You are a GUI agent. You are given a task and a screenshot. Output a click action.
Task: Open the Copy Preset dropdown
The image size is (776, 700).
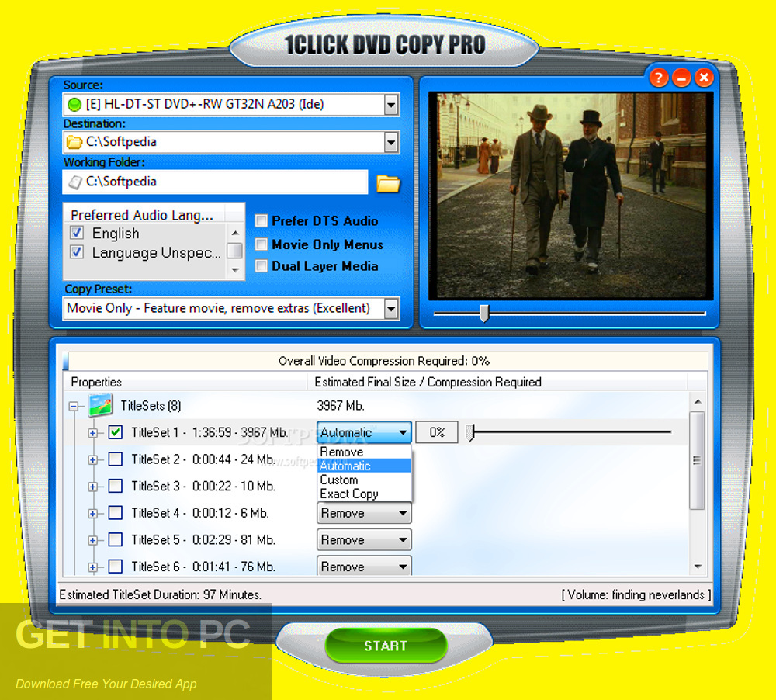pos(391,309)
